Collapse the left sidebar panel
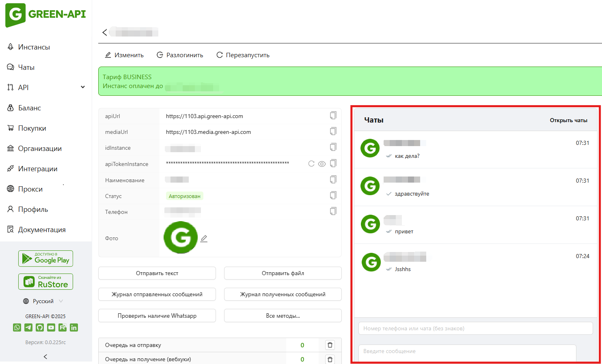The image size is (602, 364). [x=45, y=356]
